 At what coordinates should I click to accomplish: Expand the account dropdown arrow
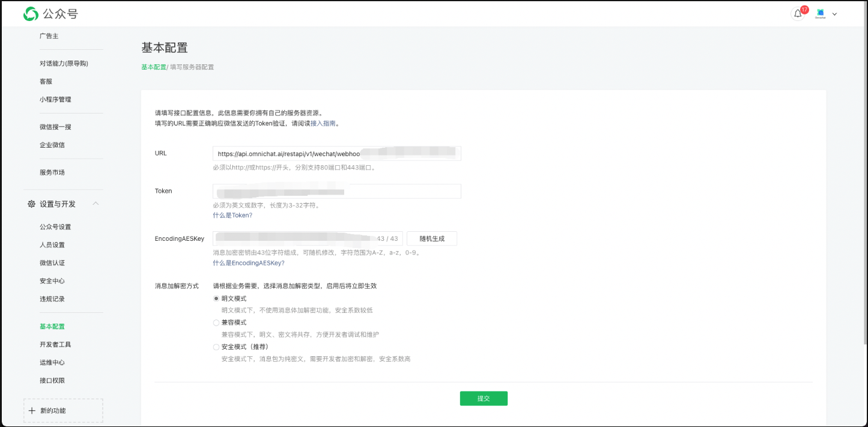point(834,14)
